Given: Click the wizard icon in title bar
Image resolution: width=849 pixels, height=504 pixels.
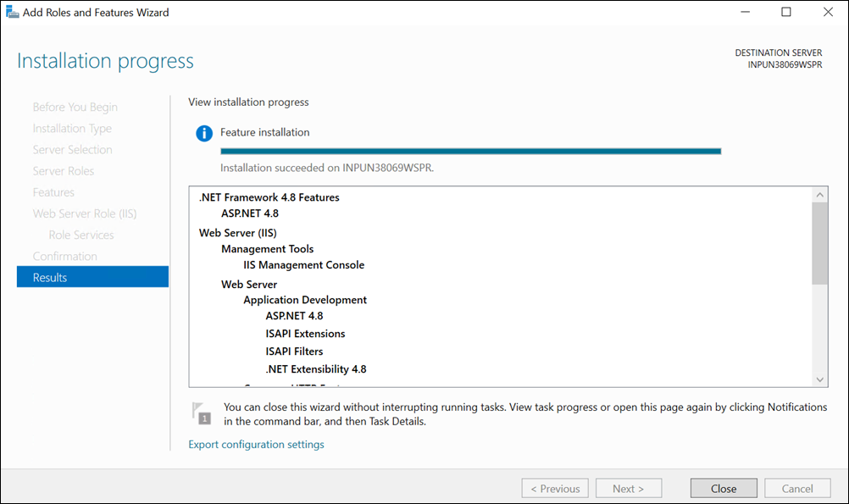Looking at the screenshot, I should pos(12,13).
